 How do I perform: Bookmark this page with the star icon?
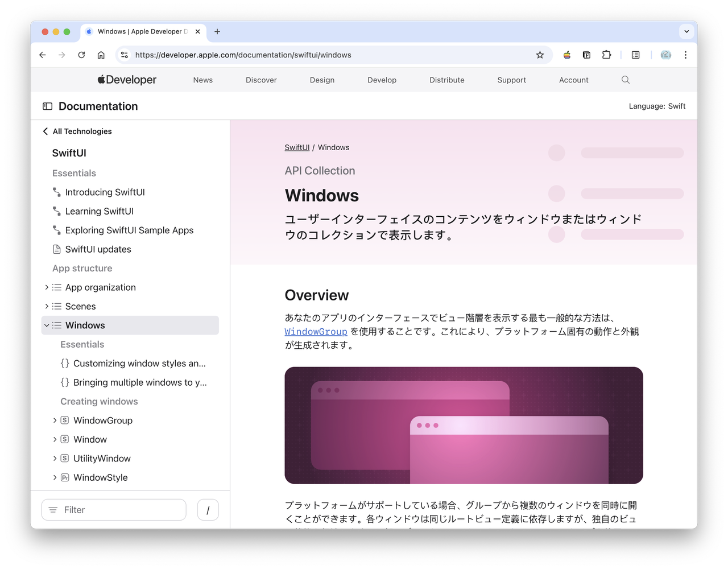[540, 55]
